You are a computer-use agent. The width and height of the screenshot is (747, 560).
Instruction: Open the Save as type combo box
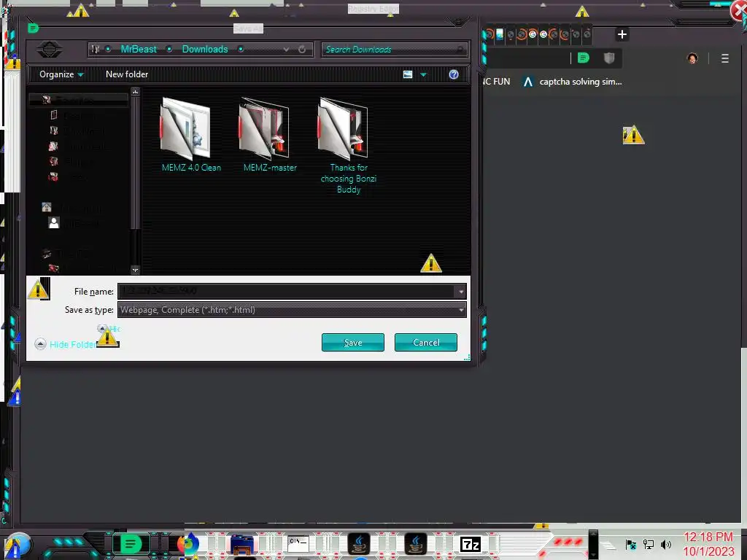292,310
